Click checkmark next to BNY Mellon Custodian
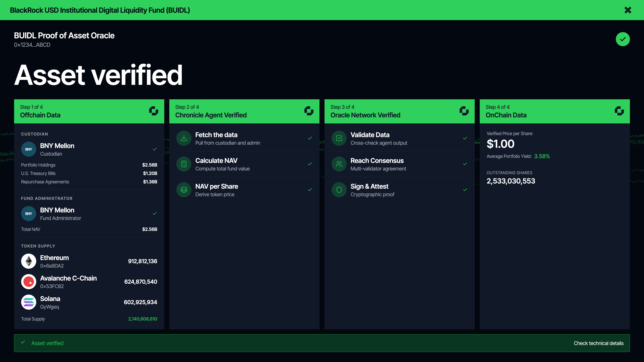This screenshot has height=362, width=644. [154, 149]
